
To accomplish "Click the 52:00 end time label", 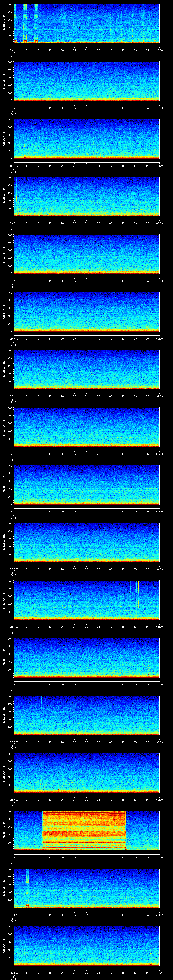I will pyautogui.click(x=160, y=454).
